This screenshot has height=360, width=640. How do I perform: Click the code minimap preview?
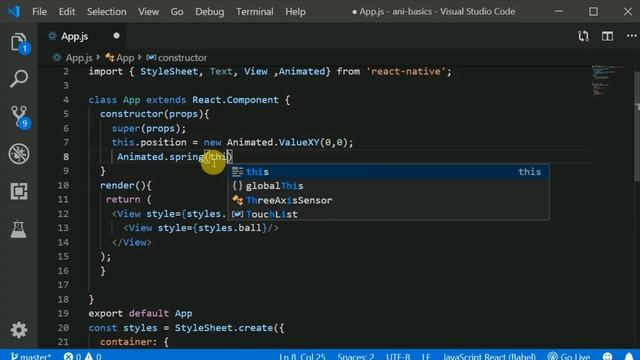pyautogui.click(x=607, y=80)
